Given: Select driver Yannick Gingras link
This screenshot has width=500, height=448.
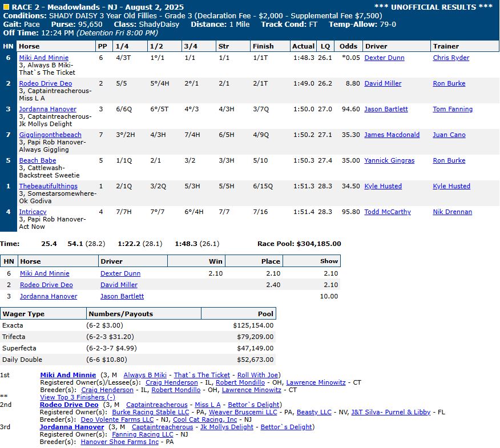Looking at the screenshot, I should coord(389,161).
